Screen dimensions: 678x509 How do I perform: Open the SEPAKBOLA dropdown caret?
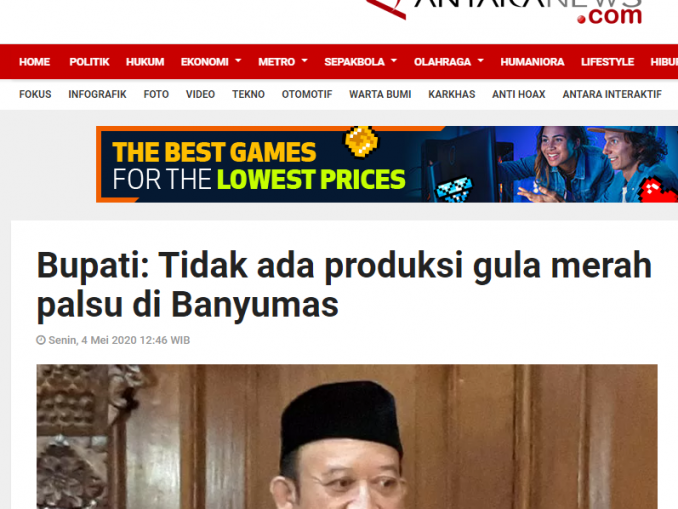click(394, 61)
